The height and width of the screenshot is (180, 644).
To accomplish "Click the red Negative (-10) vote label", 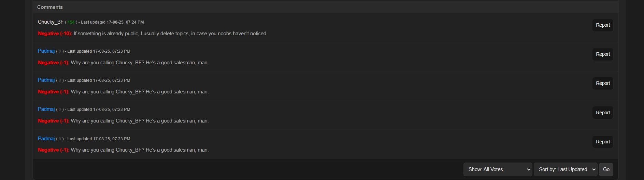I will coord(55,34).
